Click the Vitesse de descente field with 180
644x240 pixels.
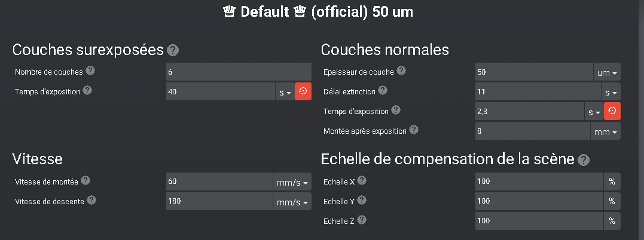pyautogui.click(x=219, y=201)
